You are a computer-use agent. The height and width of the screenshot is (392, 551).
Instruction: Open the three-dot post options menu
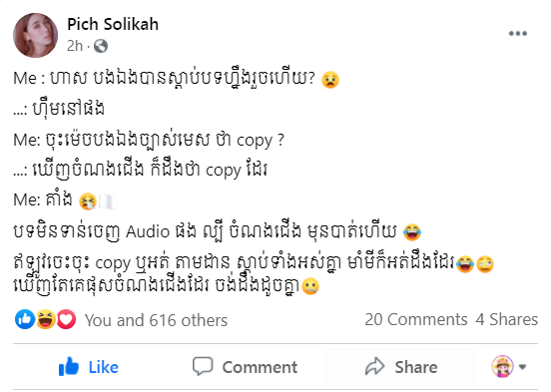click(518, 33)
